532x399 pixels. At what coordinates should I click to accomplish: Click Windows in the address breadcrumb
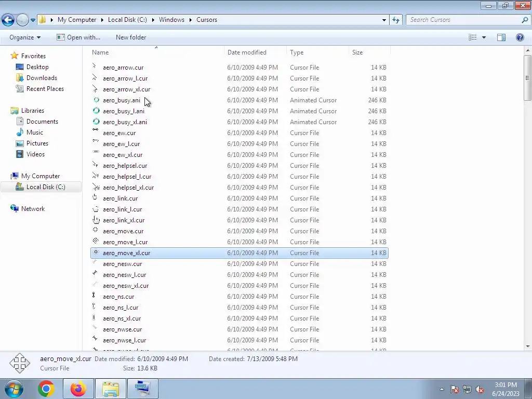point(171,20)
